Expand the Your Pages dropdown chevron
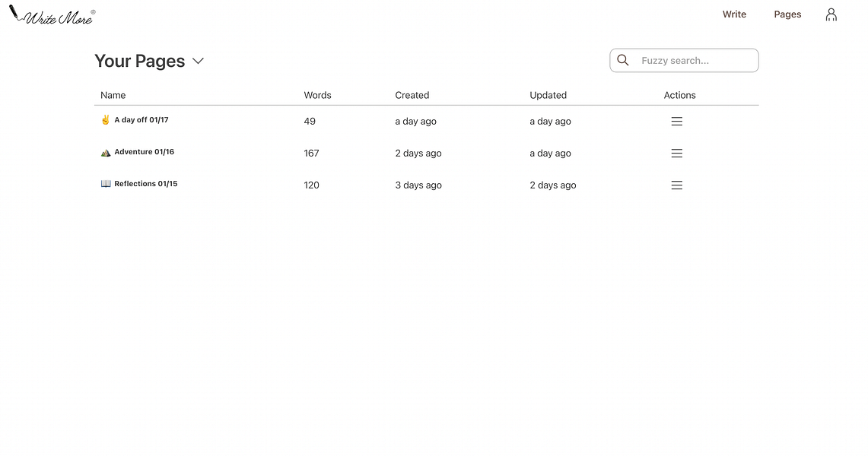The width and height of the screenshot is (868, 456). click(x=198, y=61)
